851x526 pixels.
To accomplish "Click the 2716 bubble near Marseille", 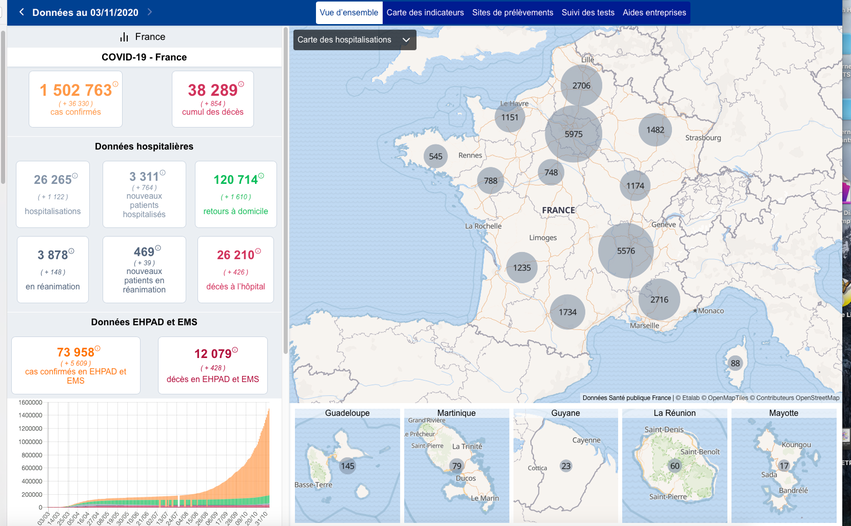I will (659, 299).
